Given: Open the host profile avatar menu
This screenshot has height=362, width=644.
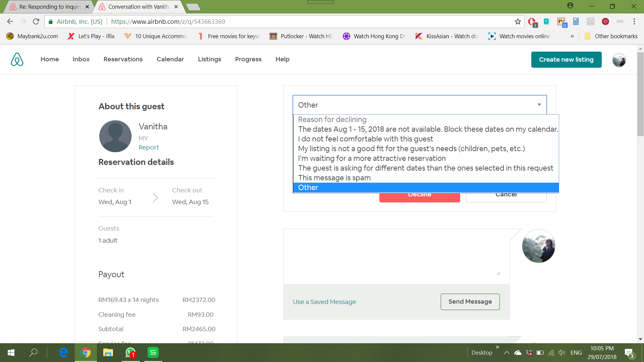Looking at the screenshot, I should point(619,60).
